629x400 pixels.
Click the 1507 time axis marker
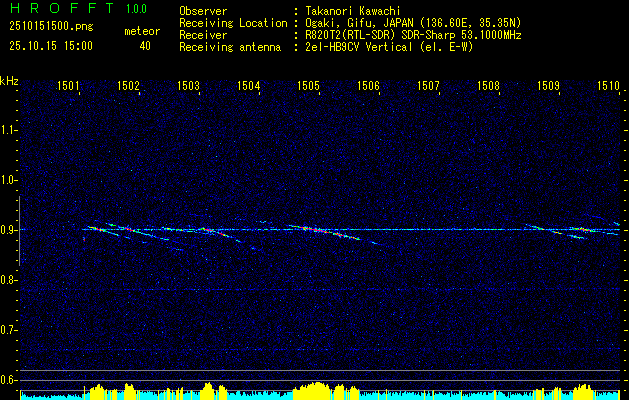(428, 85)
